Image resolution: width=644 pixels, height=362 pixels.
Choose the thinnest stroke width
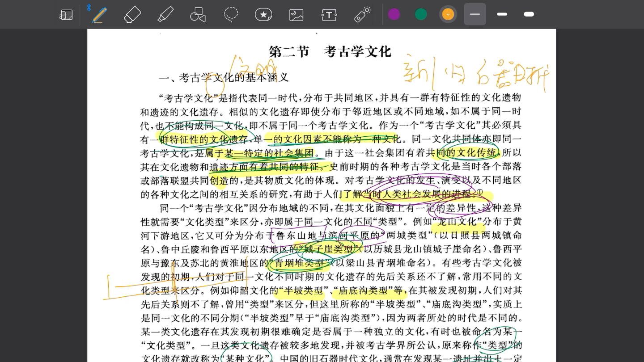(475, 14)
